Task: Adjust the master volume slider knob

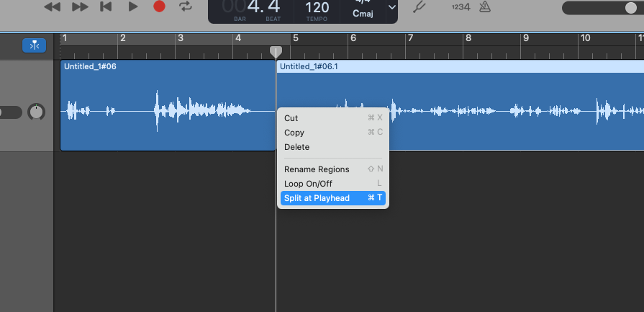Action: [630, 8]
